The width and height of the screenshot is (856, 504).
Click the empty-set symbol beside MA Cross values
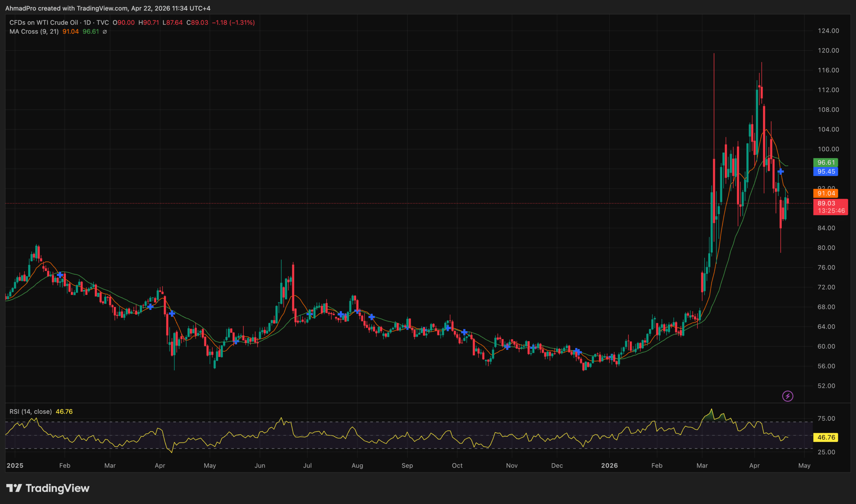pos(105,32)
